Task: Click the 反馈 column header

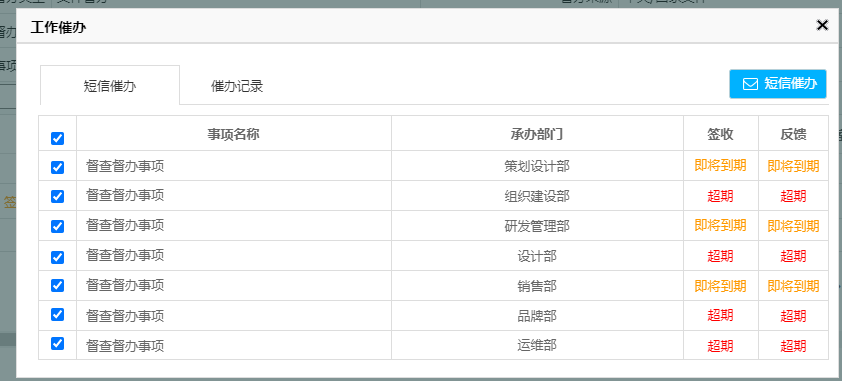Action: pos(794,134)
